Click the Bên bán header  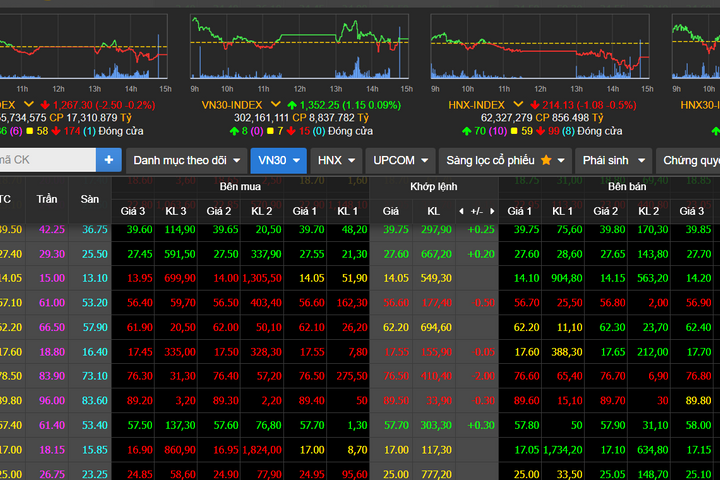[x=627, y=187]
